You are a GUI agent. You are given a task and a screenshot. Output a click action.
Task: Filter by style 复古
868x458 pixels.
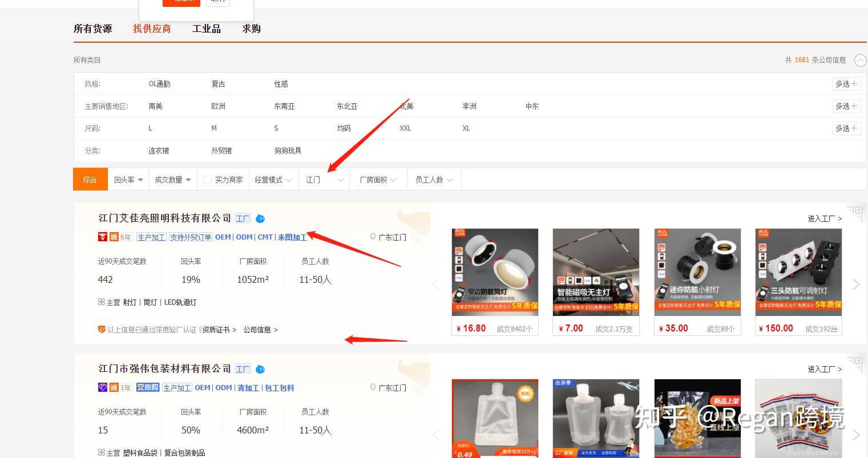point(218,84)
